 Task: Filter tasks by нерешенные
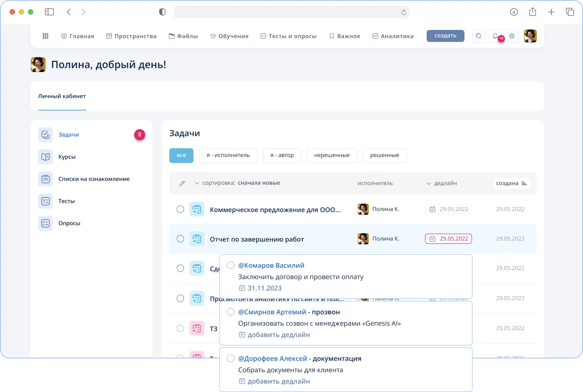[332, 156]
